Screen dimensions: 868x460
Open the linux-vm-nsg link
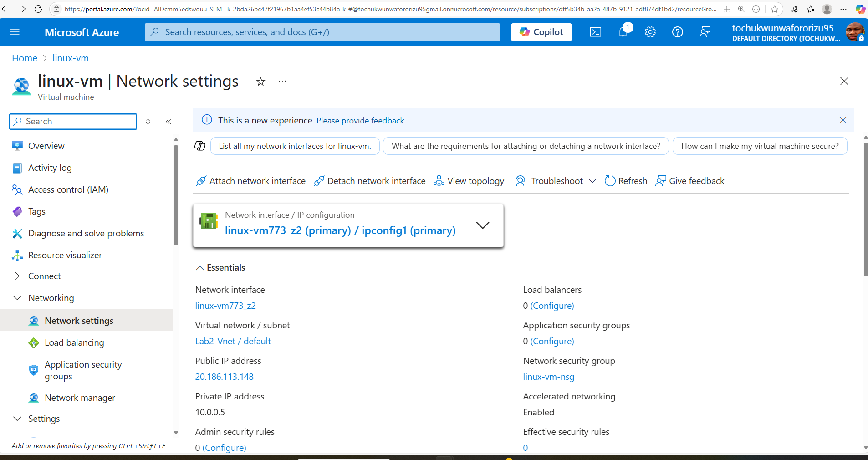pyautogui.click(x=549, y=377)
